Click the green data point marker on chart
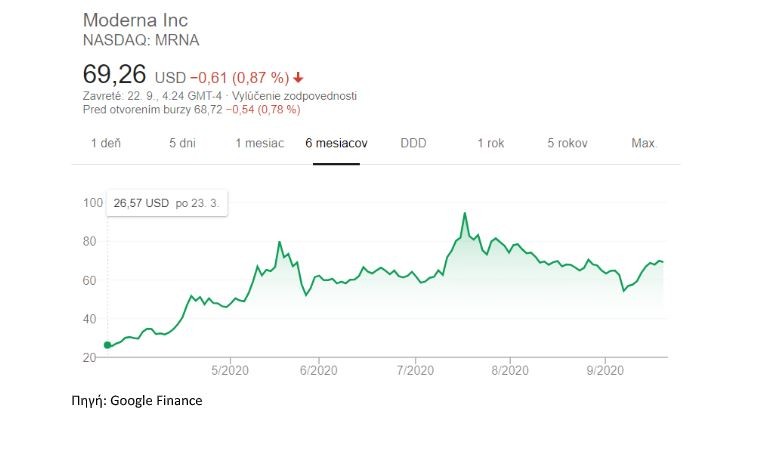Screen dimensions: 769x459 tap(107, 345)
